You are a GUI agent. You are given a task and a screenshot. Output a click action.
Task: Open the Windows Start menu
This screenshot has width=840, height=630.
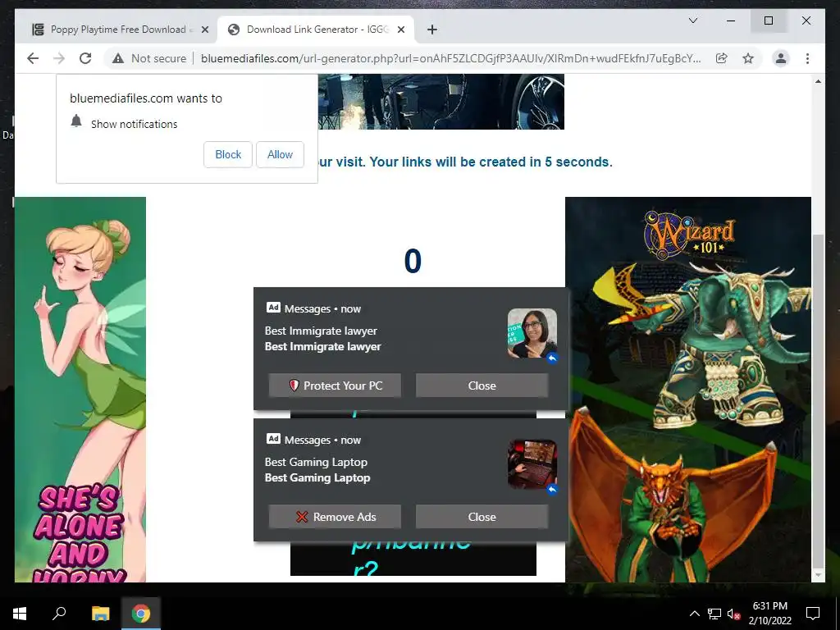[20, 614]
